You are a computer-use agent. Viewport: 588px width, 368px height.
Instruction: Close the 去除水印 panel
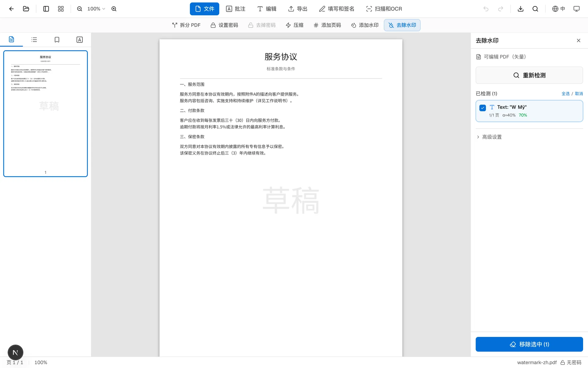[579, 40]
